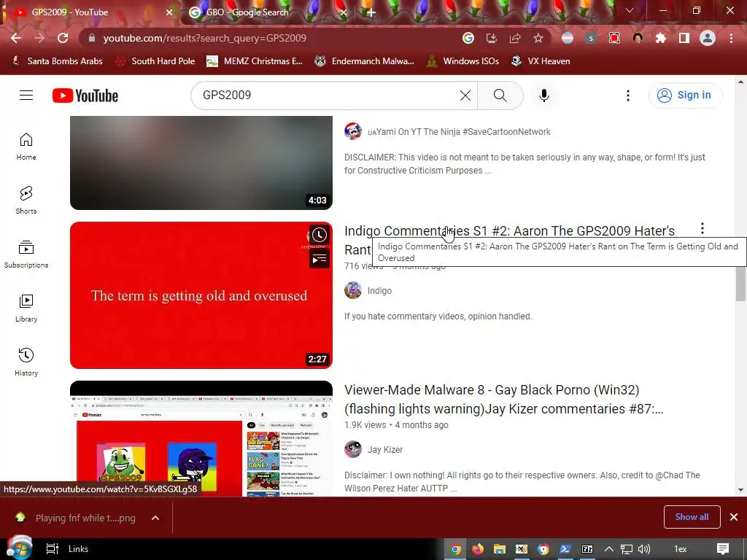Share this page icon in address bar
The image size is (747, 560).
click(x=515, y=38)
